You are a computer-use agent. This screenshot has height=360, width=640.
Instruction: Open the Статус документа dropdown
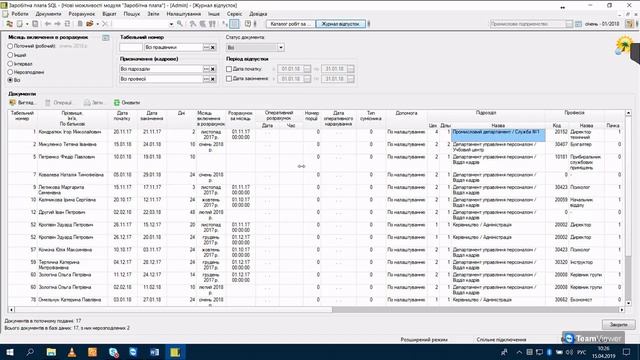(280, 47)
